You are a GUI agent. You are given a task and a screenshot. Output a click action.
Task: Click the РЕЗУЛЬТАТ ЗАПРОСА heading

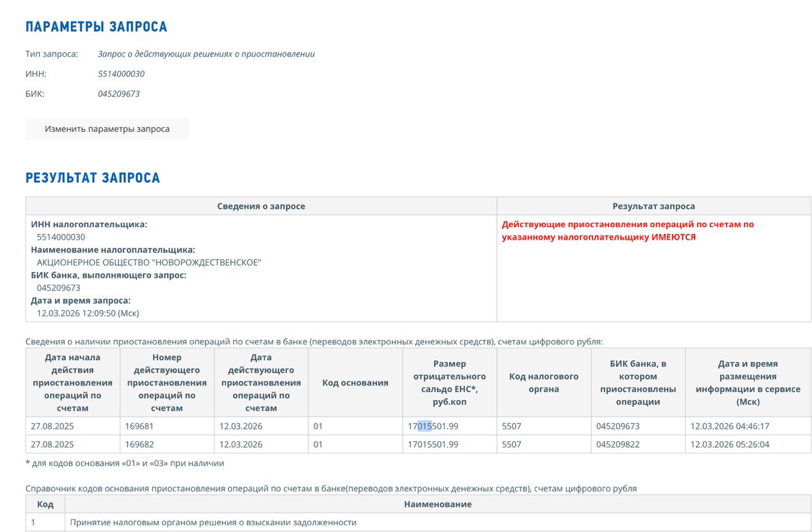tap(93, 178)
